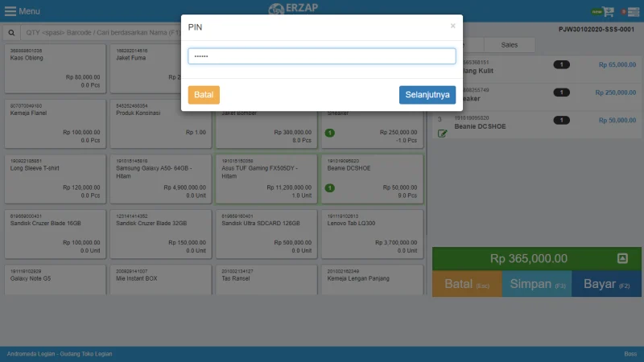
Task: Click the PIN input field
Action: [321, 56]
